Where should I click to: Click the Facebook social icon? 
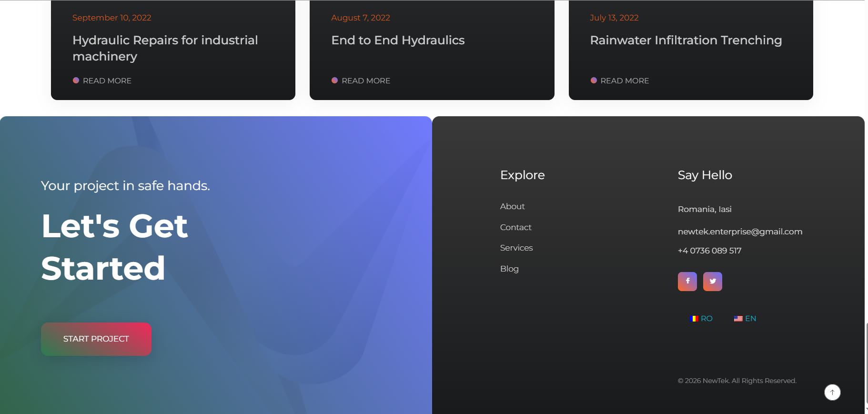pos(687,282)
